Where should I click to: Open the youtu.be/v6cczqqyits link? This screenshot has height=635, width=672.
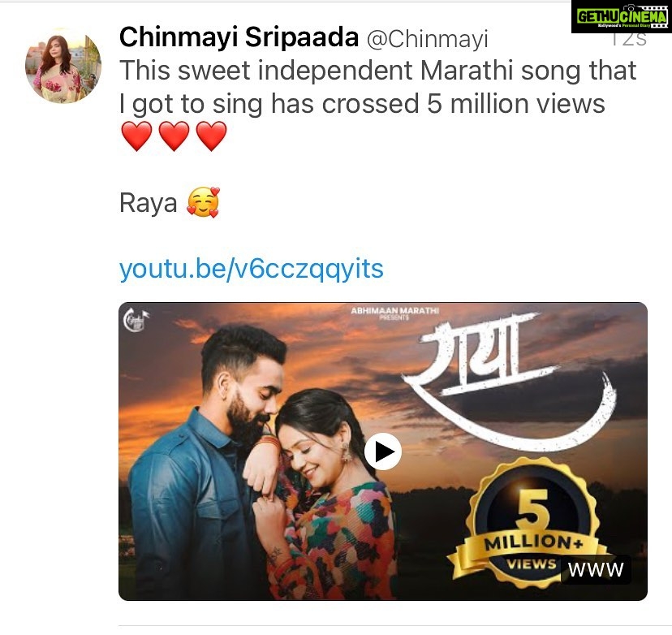[x=251, y=269]
